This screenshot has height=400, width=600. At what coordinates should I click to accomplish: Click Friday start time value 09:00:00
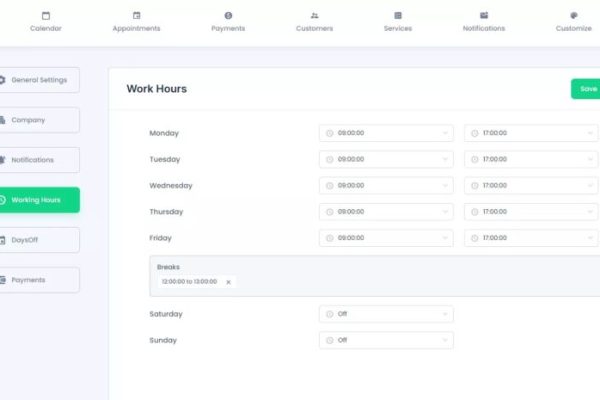(351, 238)
